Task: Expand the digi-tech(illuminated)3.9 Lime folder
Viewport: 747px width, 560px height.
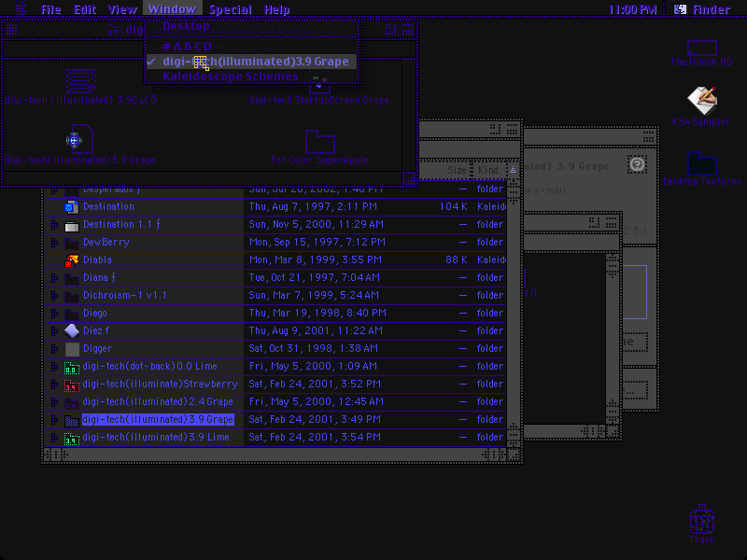Action: point(54,438)
